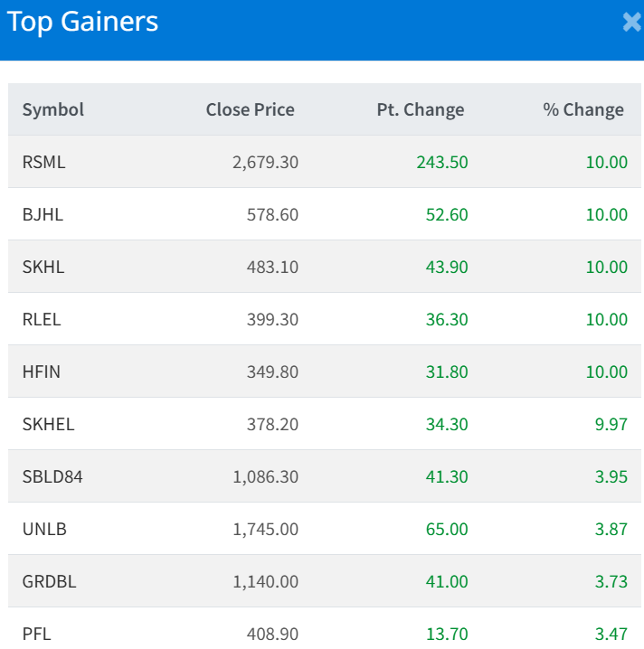Click the 9.97 percent change value
The width and height of the screenshot is (644, 649).
[x=611, y=425]
